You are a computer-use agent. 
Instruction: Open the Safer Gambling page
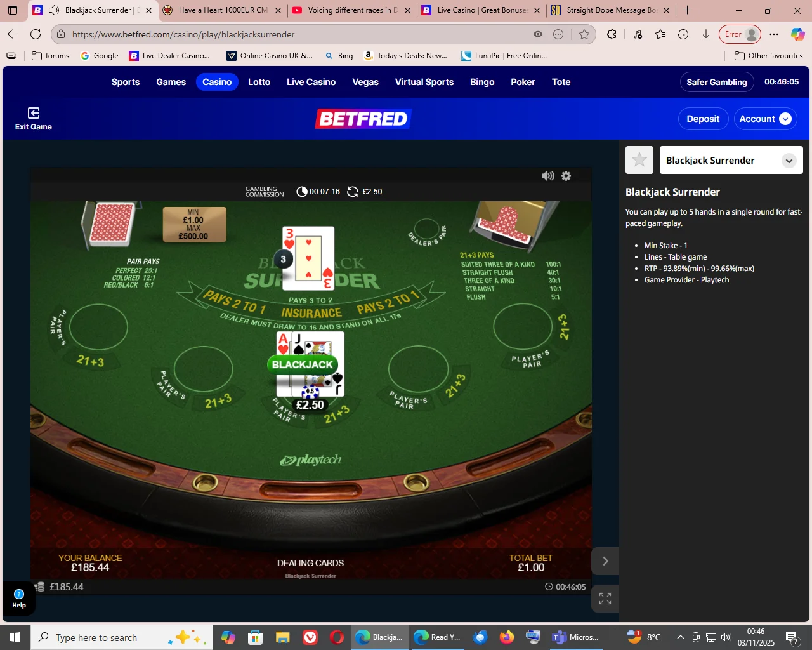pyautogui.click(x=717, y=82)
